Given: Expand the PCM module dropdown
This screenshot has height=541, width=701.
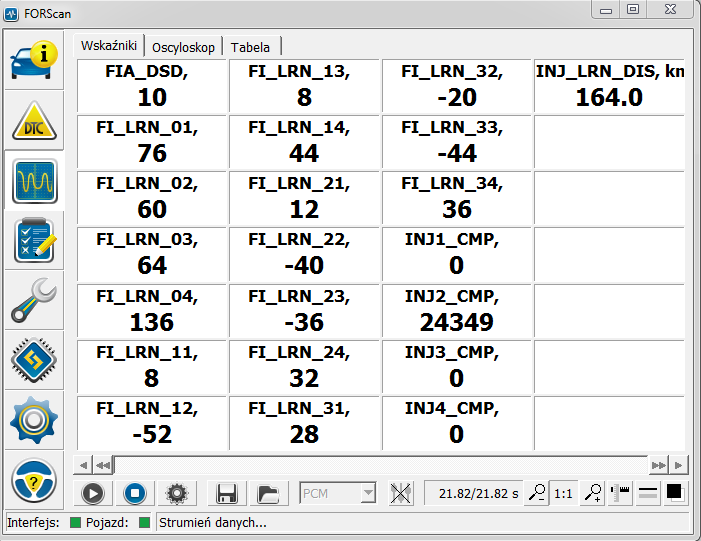Looking at the screenshot, I should point(368,492).
